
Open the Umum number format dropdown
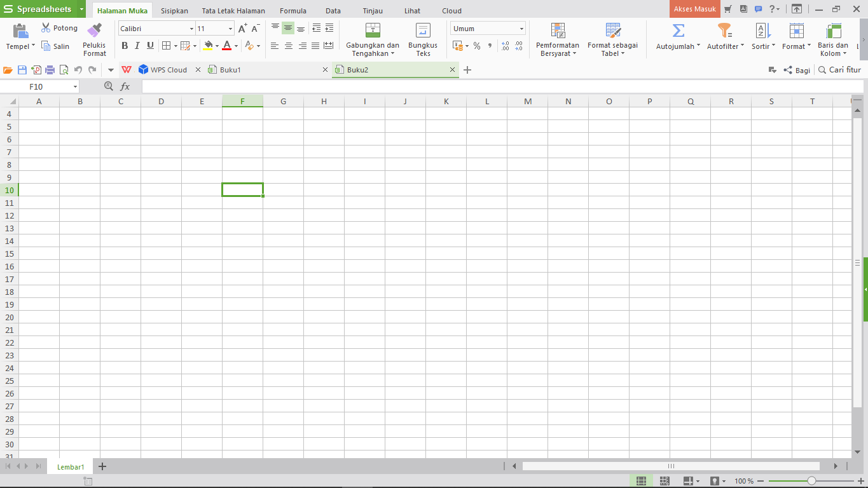521,29
